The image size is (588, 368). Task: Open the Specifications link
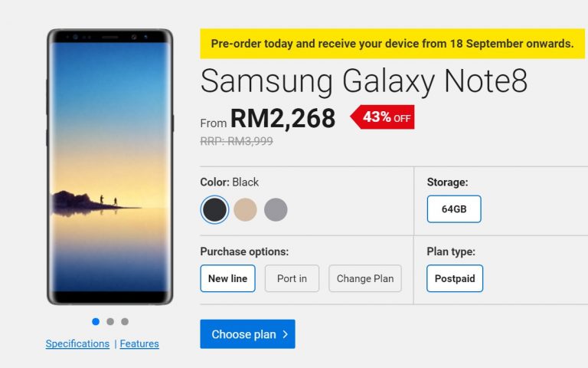(77, 343)
